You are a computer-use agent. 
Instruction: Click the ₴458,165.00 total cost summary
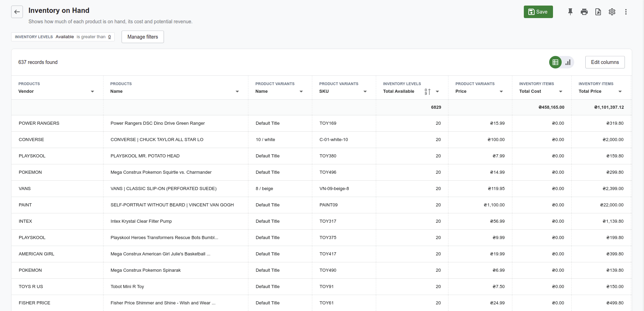(552, 107)
